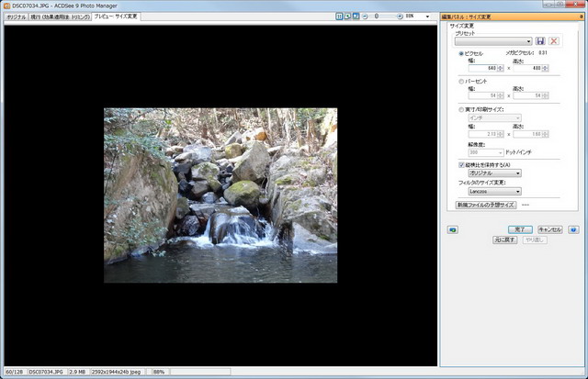Click the percent width field showing 54

482,95
